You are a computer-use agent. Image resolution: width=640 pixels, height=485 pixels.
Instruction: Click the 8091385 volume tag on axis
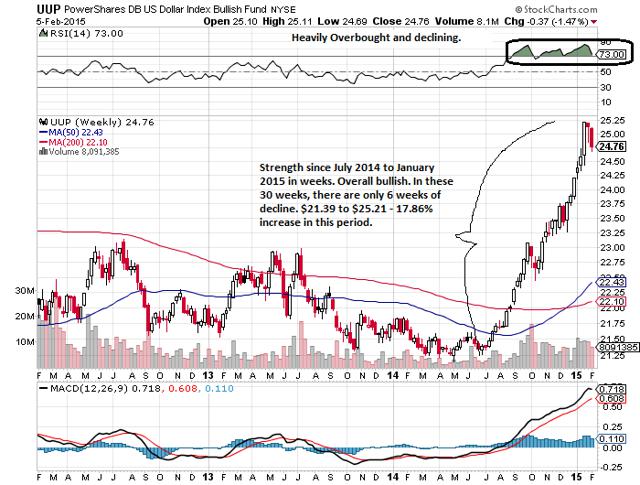[617, 347]
